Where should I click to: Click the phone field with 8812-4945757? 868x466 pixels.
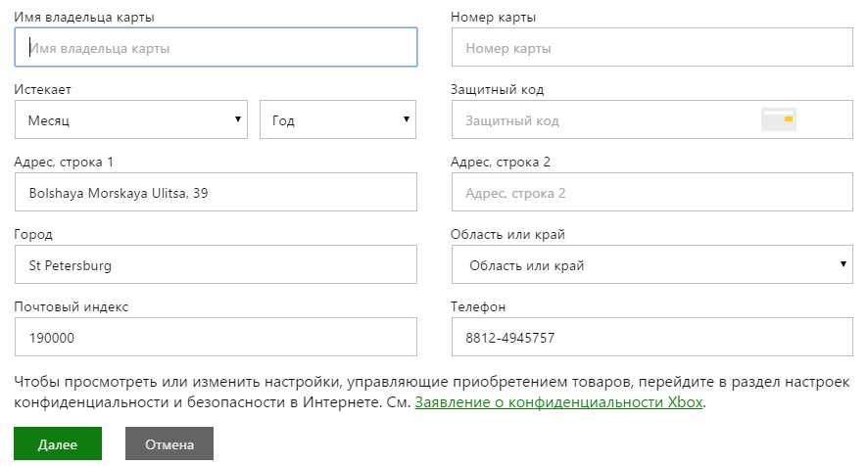651,338
